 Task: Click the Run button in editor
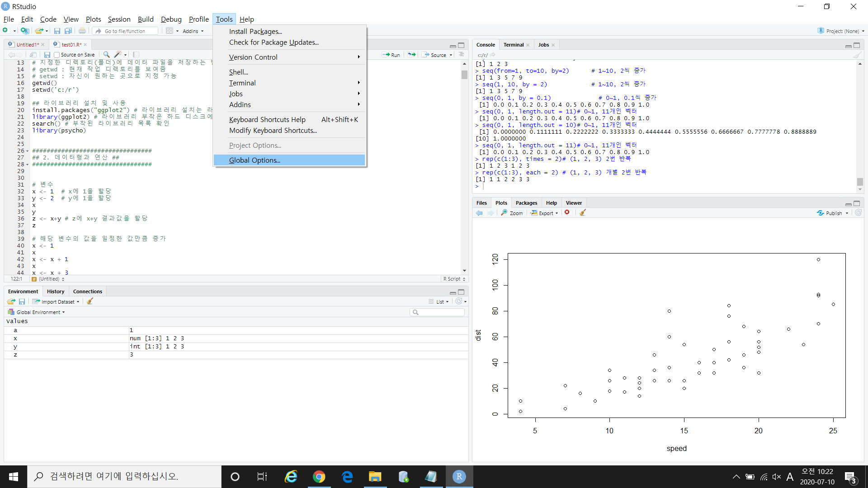tap(391, 55)
